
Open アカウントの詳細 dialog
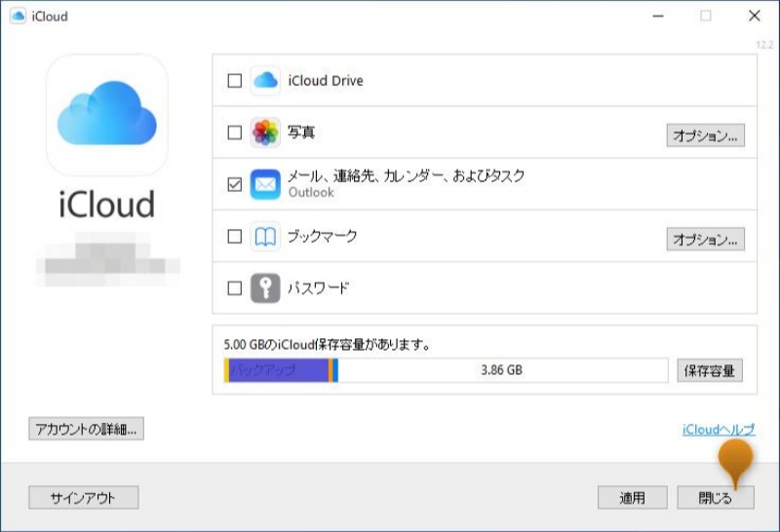[86, 429]
